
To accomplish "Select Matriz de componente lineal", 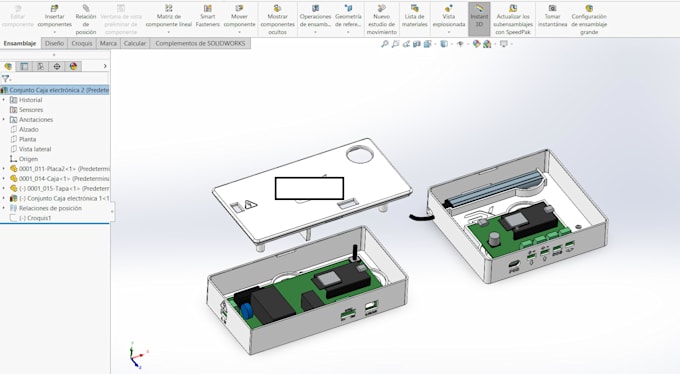I will coord(168,16).
